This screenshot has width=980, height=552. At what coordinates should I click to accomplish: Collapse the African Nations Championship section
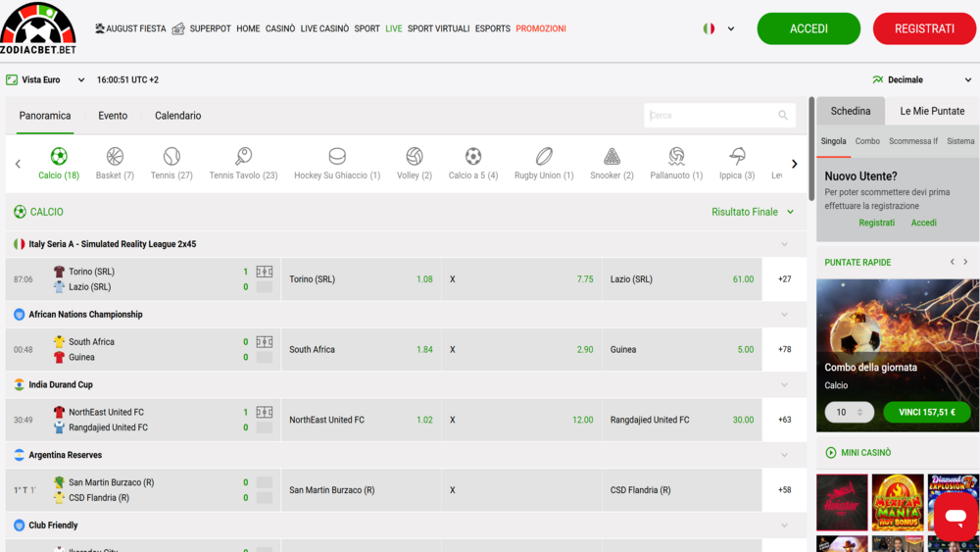(784, 315)
